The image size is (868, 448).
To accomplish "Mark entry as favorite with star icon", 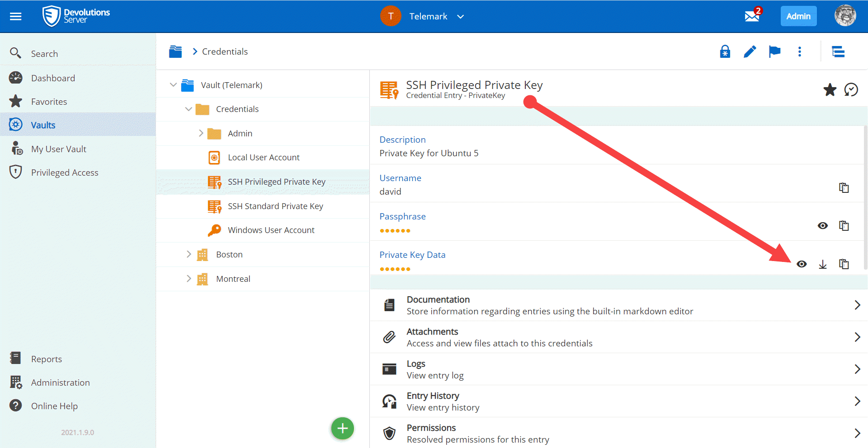I will 830,90.
